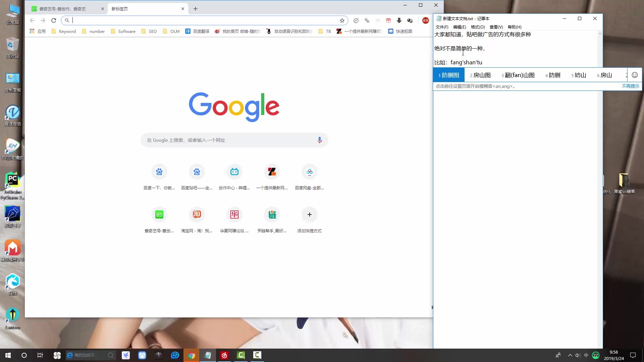
Task: Click the Windows Start button
Action: (8, 355)
